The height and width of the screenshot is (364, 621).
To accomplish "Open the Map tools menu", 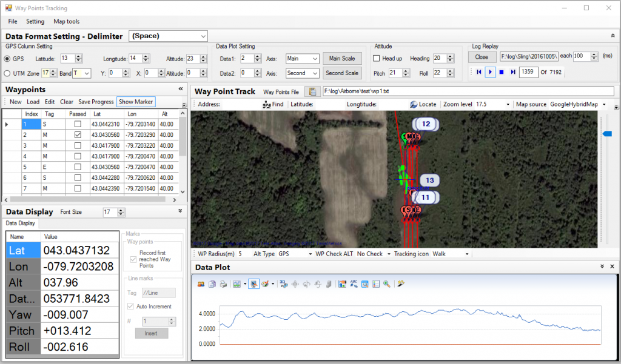I will pos(67,21).
